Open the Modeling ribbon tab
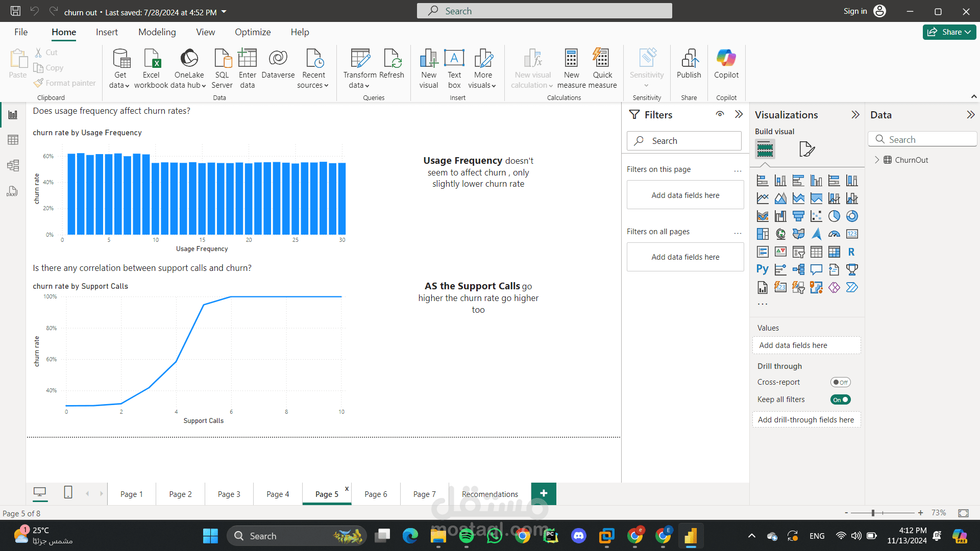This screenshot has width=980, height=551. point(157,32)
